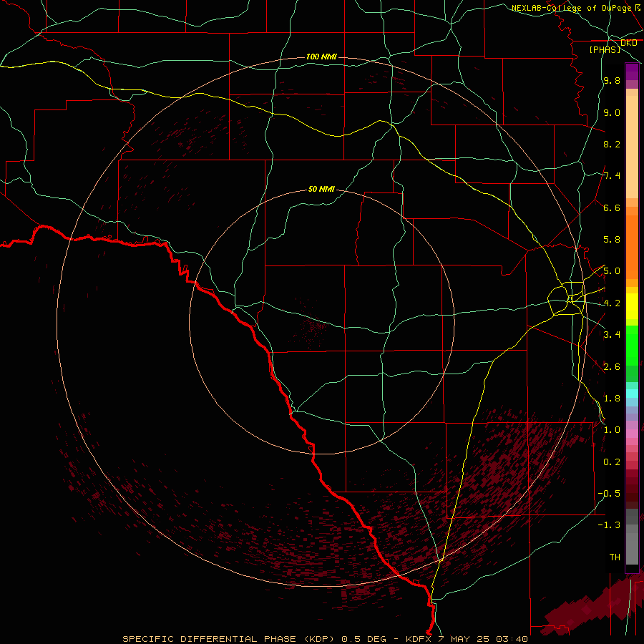The image size is (644, 644).
Task: Click the 4.2 scale value
Action: click(612, 303)
